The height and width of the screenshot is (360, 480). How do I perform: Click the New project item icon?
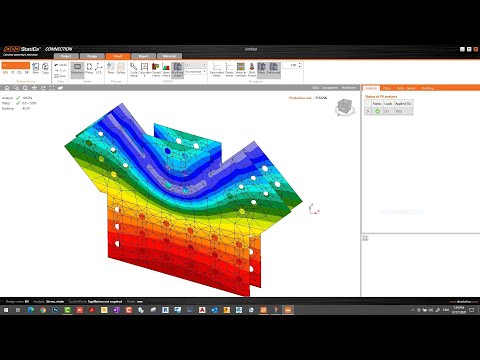pos(36,68)
